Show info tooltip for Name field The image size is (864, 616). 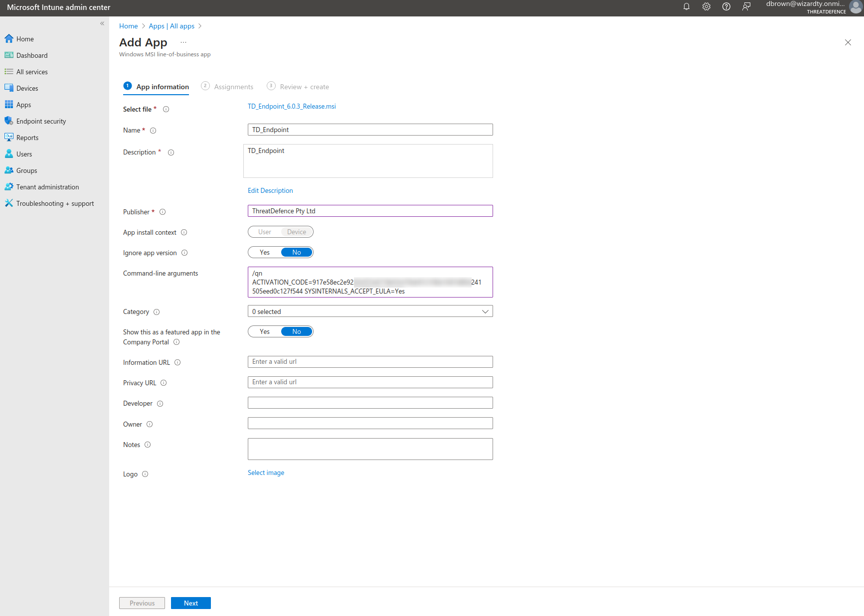pyautogui.click(x=153, y=131)
